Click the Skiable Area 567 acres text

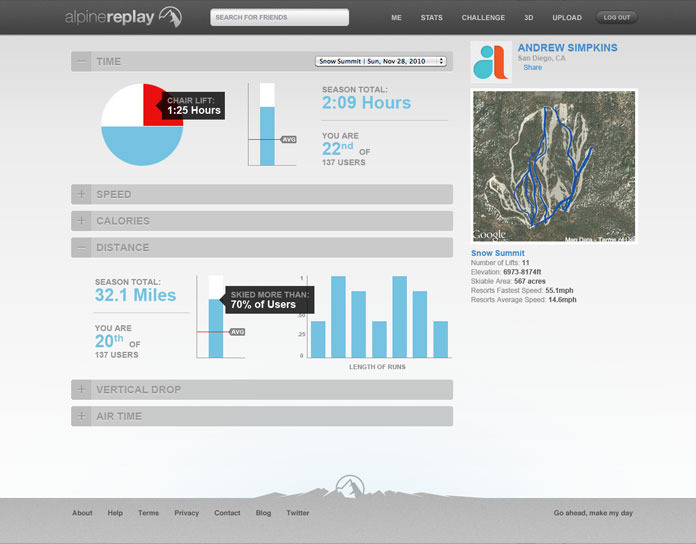click(508, 281)
